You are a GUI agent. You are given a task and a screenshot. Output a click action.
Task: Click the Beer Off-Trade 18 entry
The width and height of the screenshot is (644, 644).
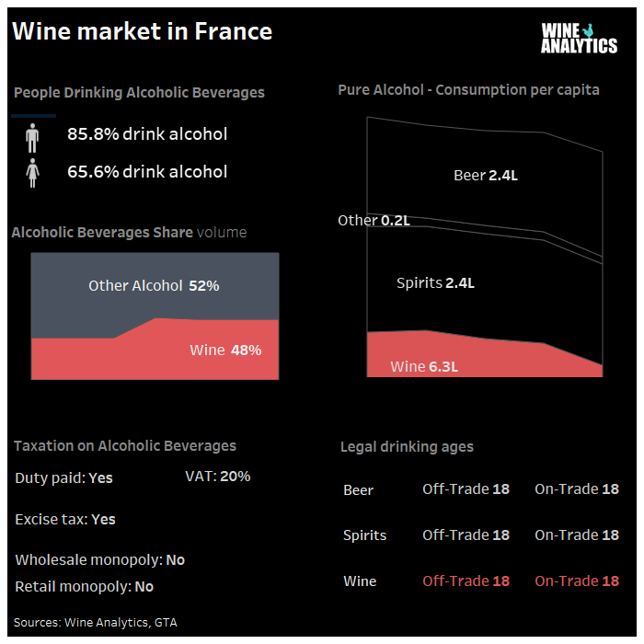pos(466,489)
